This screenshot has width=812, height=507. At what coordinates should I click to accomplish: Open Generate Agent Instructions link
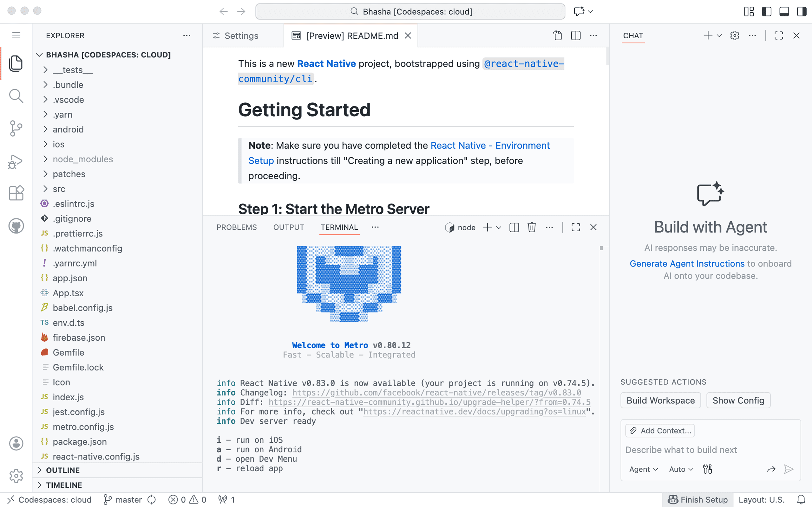point(687,264)
